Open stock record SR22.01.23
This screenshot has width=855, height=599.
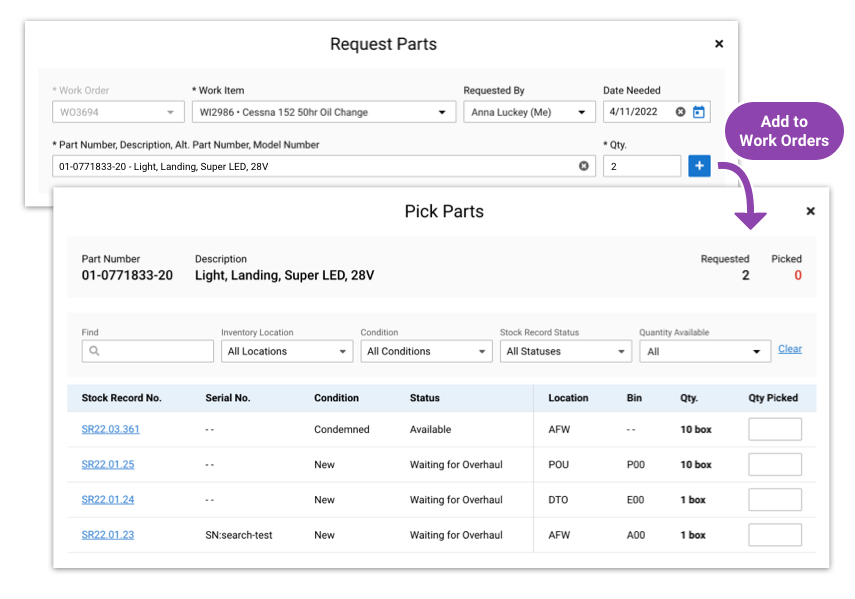107,534
